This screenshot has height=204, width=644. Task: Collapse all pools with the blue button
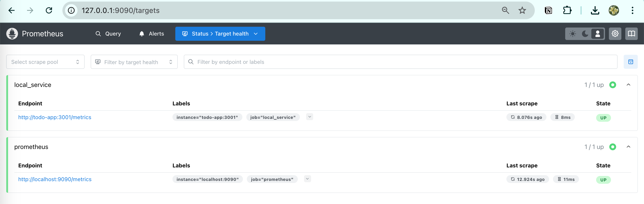[631, 62]
